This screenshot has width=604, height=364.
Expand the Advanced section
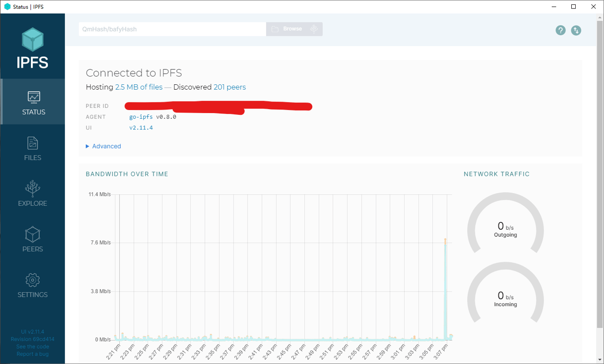click(103, 146)
